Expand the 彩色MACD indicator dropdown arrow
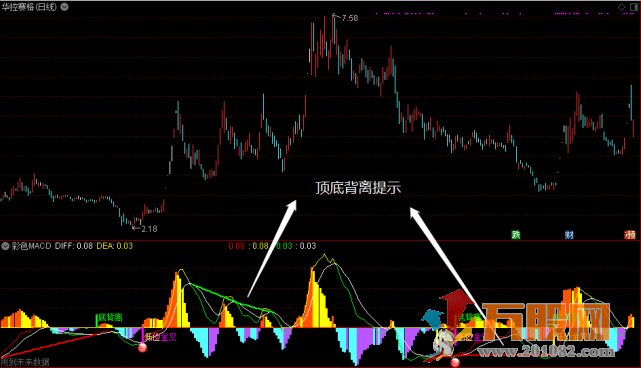The height and width of the screenshot is (368, 641). click(x=5, y=246)
